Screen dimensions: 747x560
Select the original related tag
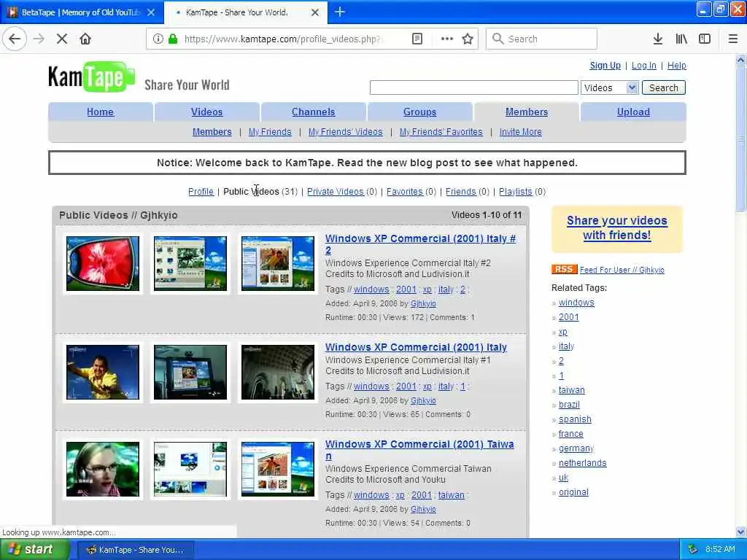click(x=573, y=492)
